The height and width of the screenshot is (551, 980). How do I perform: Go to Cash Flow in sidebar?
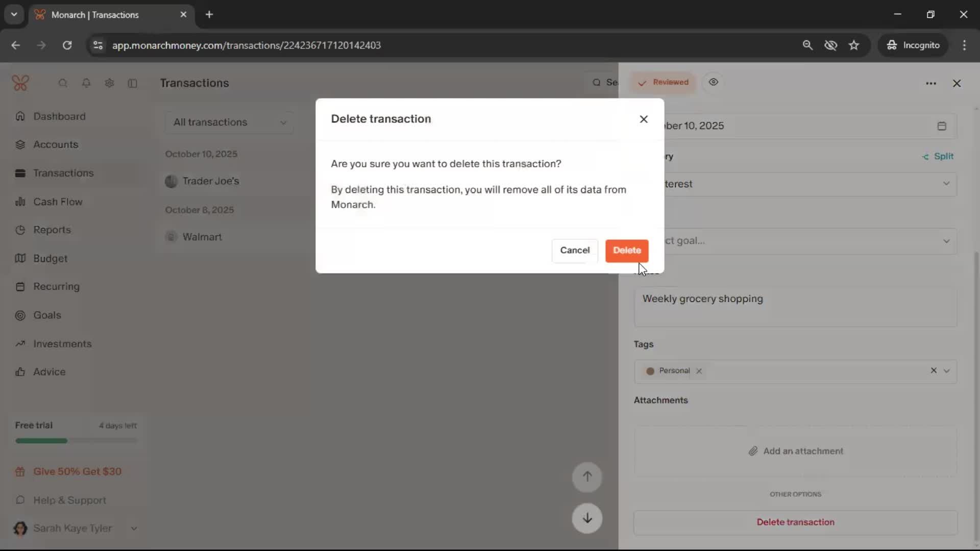pyautogui.click(x=58, y=202)
